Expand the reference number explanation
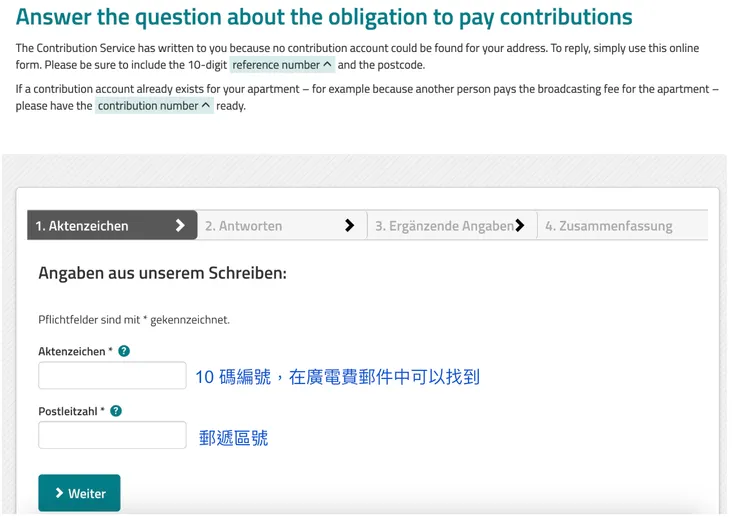This screenshot has height=529, width=740. pyautogui.click(x=282, y=65)
